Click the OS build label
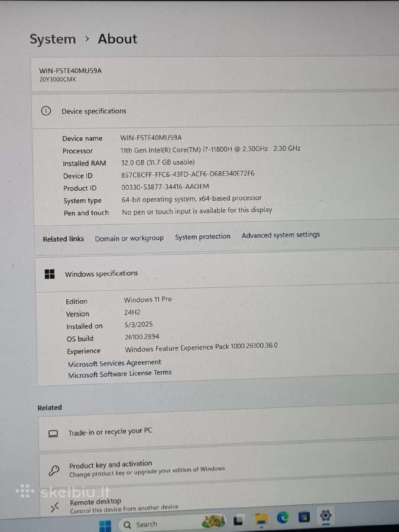The width and height of the screenshot is (399, 532). [x=80, y=339]
